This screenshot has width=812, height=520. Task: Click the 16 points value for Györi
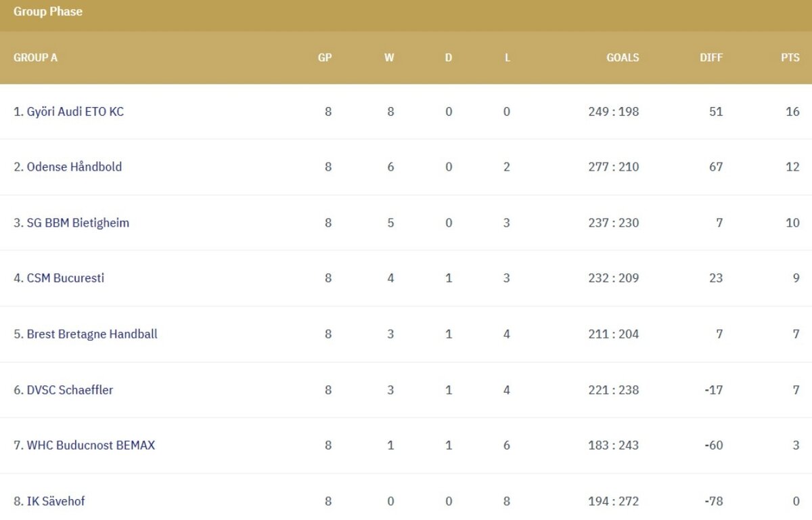(x=792, y=112)
